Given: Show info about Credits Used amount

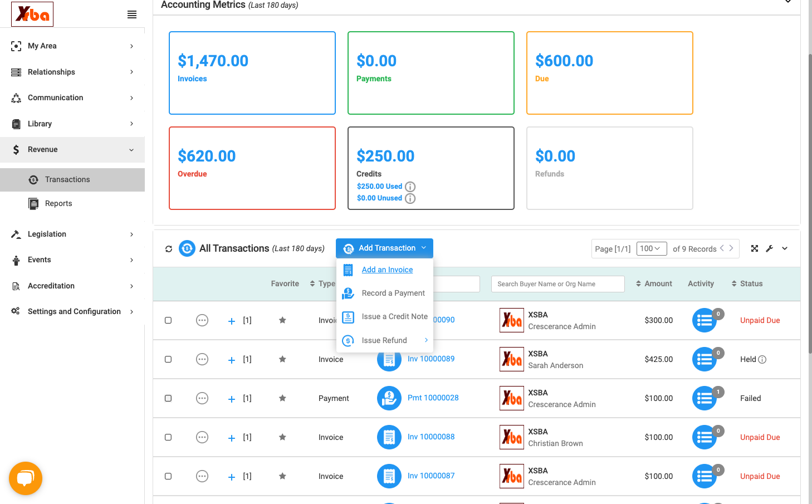Looking at the screenshot, I should [x=410, y=187].
